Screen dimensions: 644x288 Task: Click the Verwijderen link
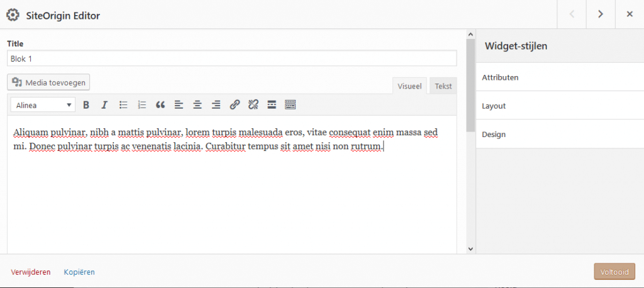tap(31, 272)
